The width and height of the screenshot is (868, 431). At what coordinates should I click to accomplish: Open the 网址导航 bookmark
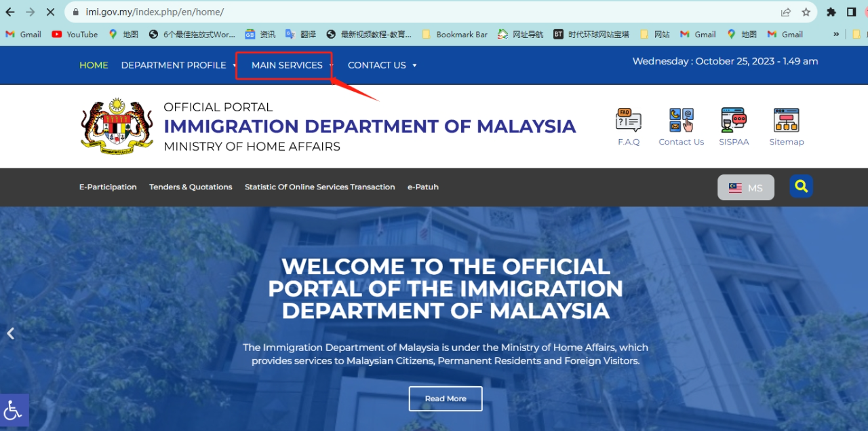(520, 34)
